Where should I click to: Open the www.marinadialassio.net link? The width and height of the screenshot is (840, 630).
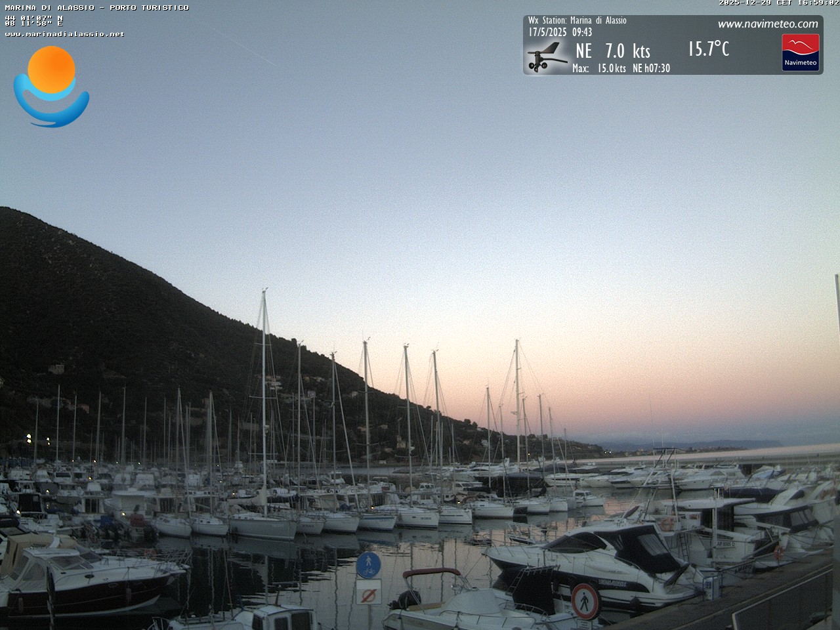click(64, 33)
